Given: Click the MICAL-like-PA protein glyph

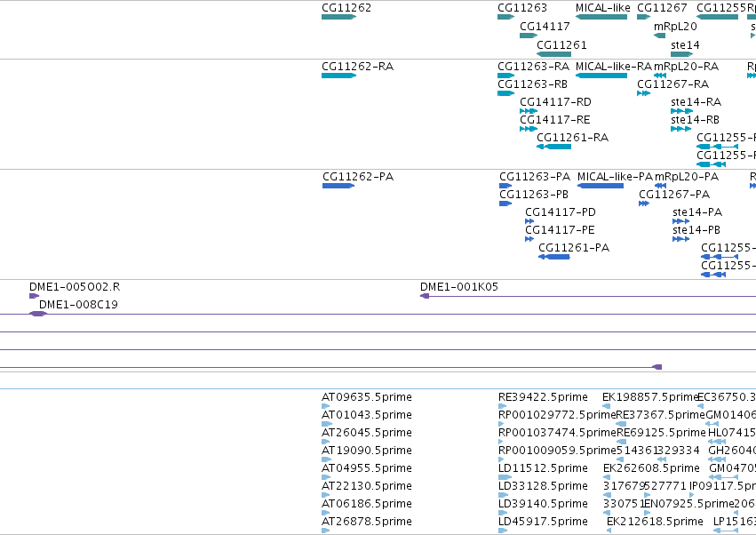Looking at the screenshot, I should click(x=601, y=186).
